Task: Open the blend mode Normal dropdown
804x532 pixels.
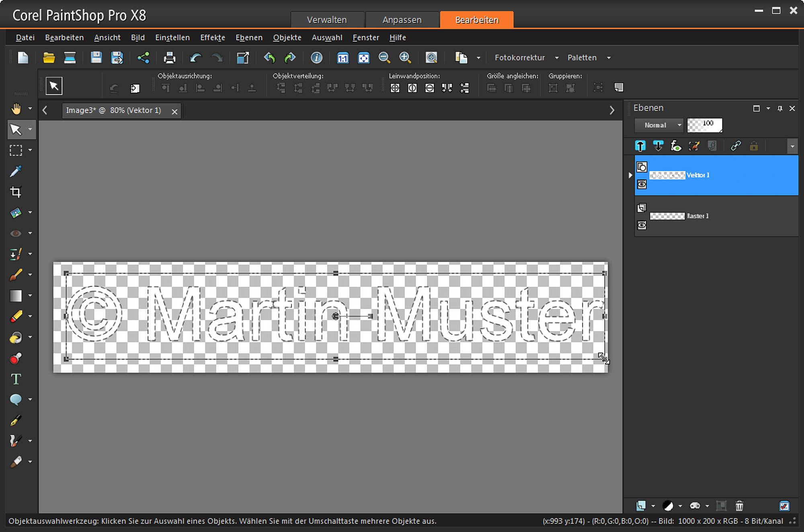Action: [x=659, y=125]
